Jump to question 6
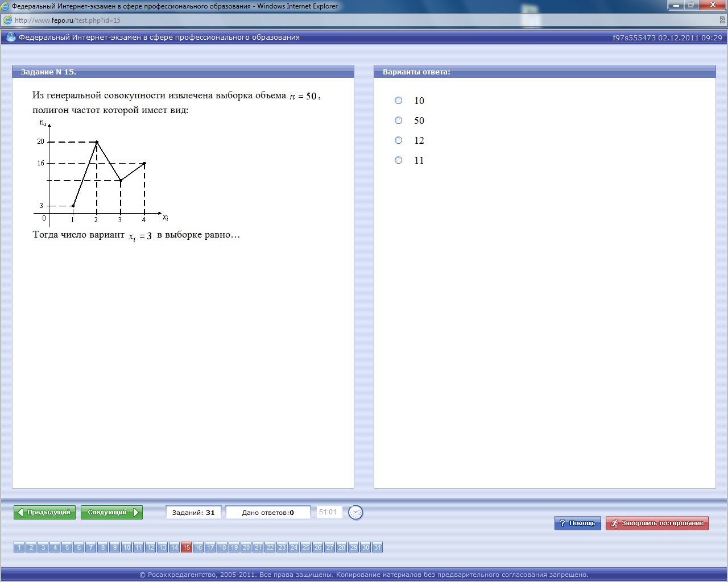The width and height of the screenshot is (728, 582). point(79,547)
